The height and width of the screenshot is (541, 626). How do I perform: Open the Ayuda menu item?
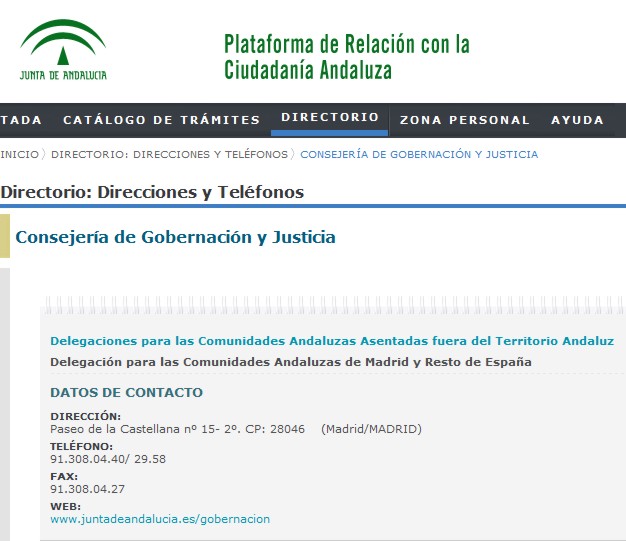tap(577, 120)
